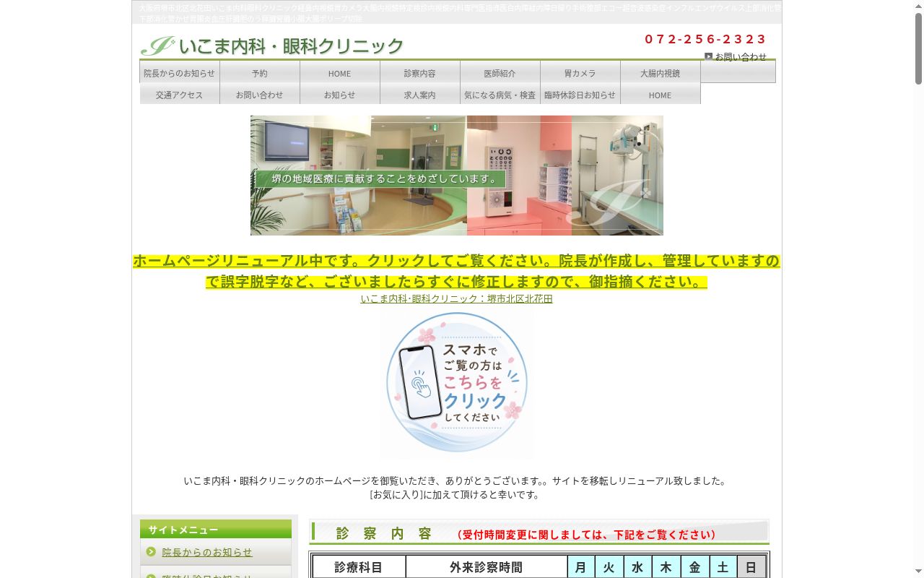Open the 医師紹介 menu item

point(500,73)
